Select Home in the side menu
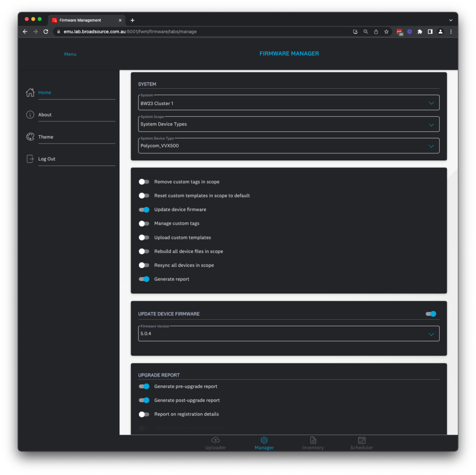476x475 pixels. coord(45,92)
